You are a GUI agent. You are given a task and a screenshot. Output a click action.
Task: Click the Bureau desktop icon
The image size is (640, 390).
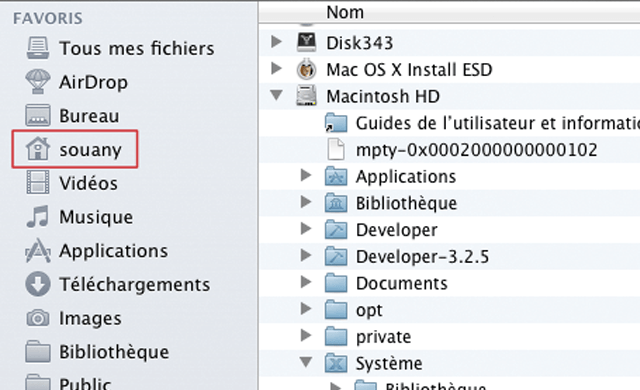click(38, 115)
